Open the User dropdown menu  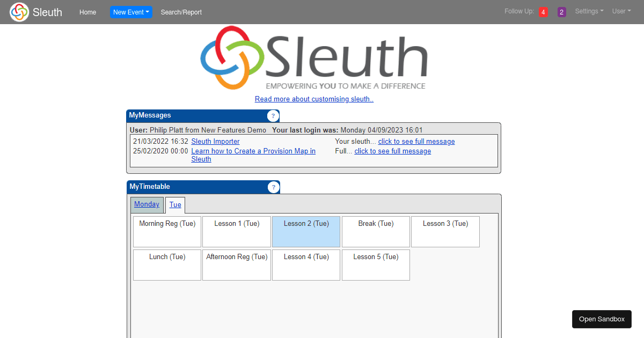pyautogui.click(x=621, y=11)
